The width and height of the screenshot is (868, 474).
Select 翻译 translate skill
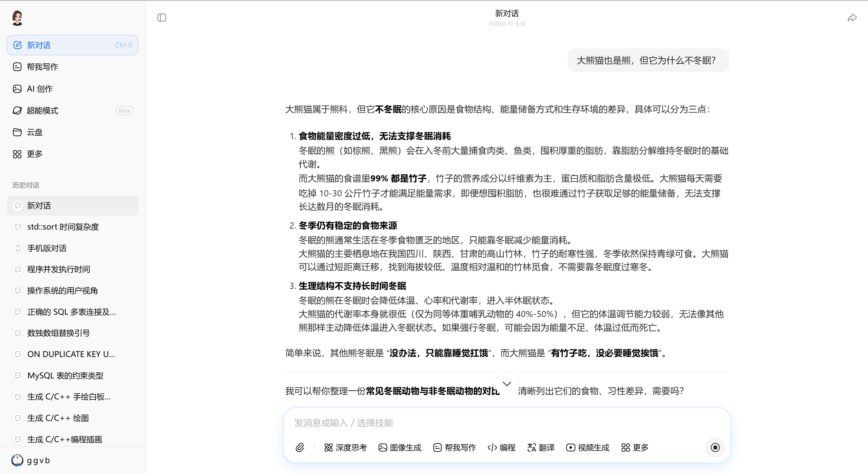coord(541,448)
